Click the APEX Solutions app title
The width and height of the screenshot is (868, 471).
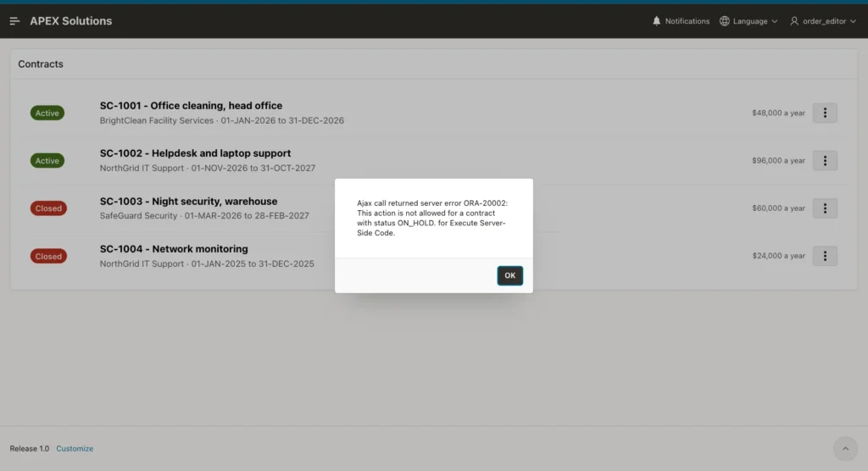(x=71, y=21)
